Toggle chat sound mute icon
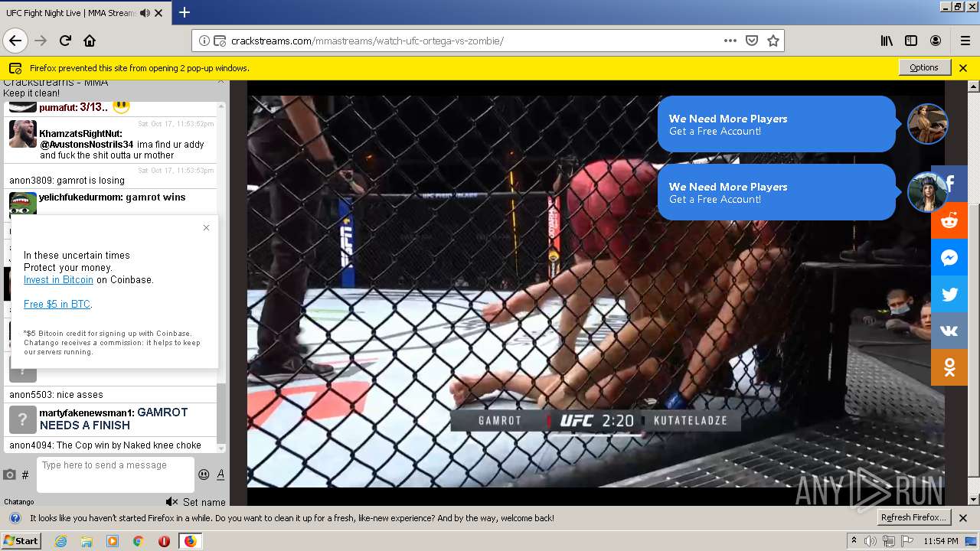This screenshot has width=980, height=551. (x=171, y=502)
